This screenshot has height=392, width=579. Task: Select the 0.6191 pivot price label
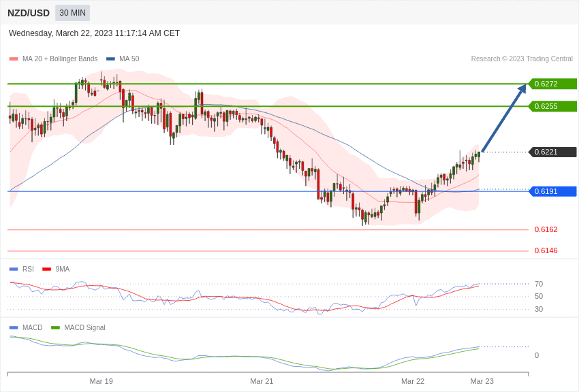553,191
